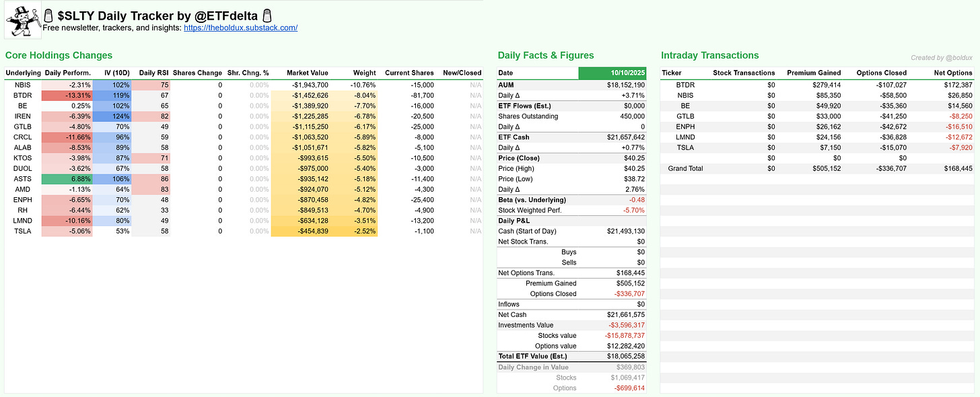Click the ASTS Daily RSI value 86
This screenshot has width=980, height=397.
151,179
